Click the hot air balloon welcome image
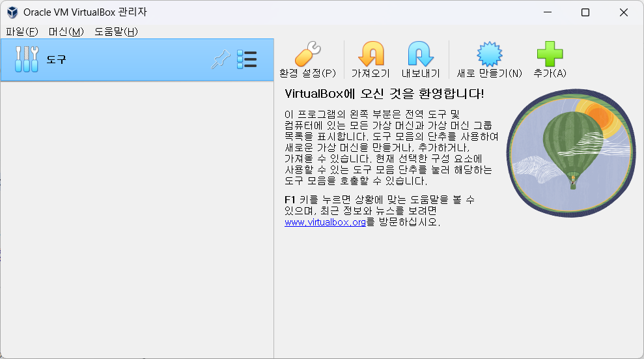The width and height of the screenshot is (644, 359). (571, 153)
